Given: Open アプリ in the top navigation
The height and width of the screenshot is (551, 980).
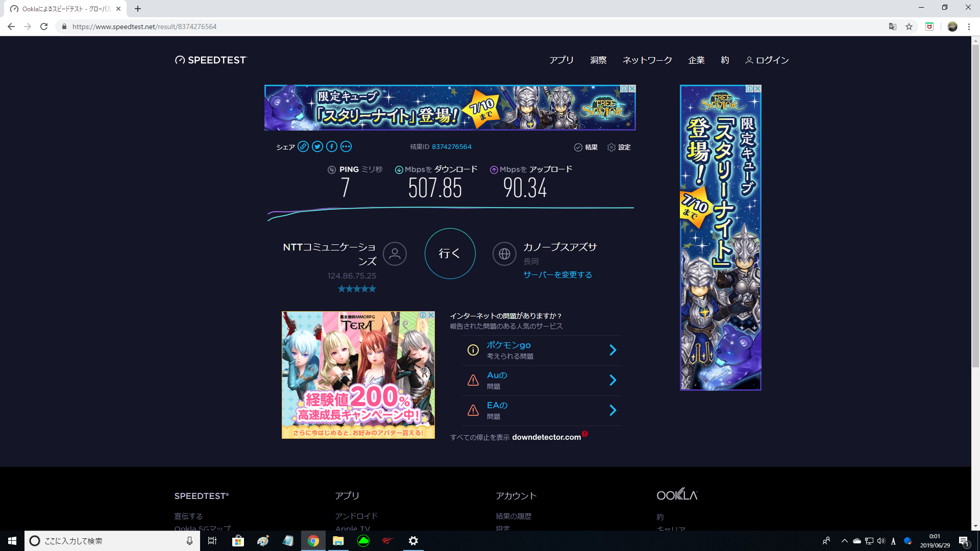Looking at the screenshot, I should tap(561, 60).
